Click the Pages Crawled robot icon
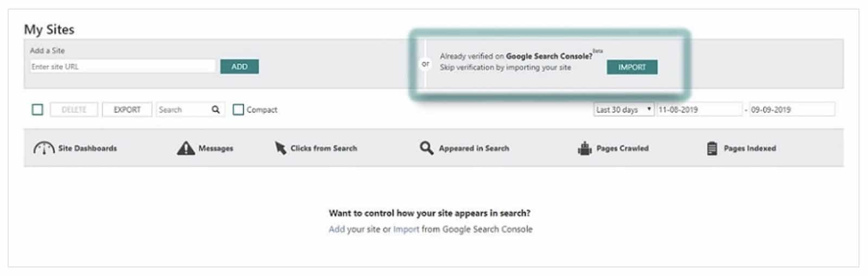 tap(584, 148)
